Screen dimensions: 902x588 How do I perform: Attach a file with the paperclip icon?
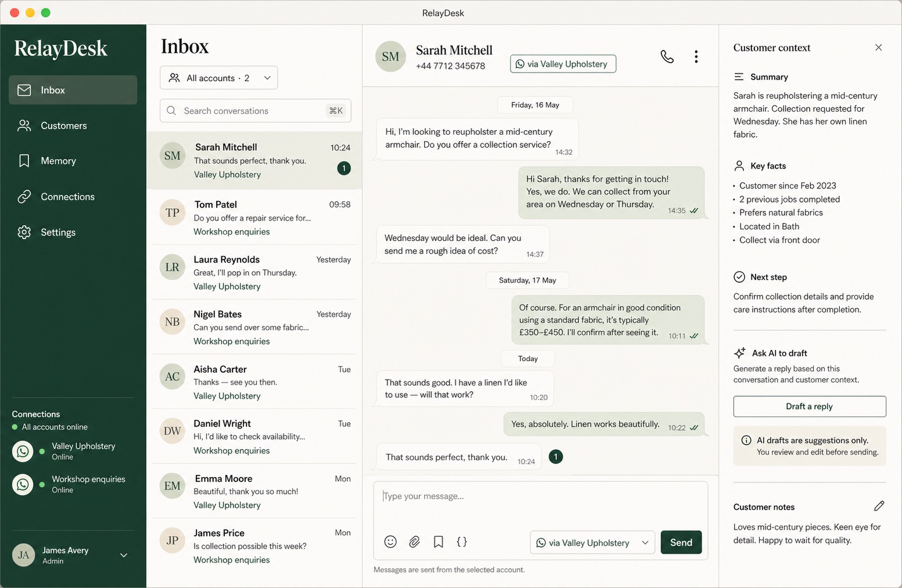point(414,542)
